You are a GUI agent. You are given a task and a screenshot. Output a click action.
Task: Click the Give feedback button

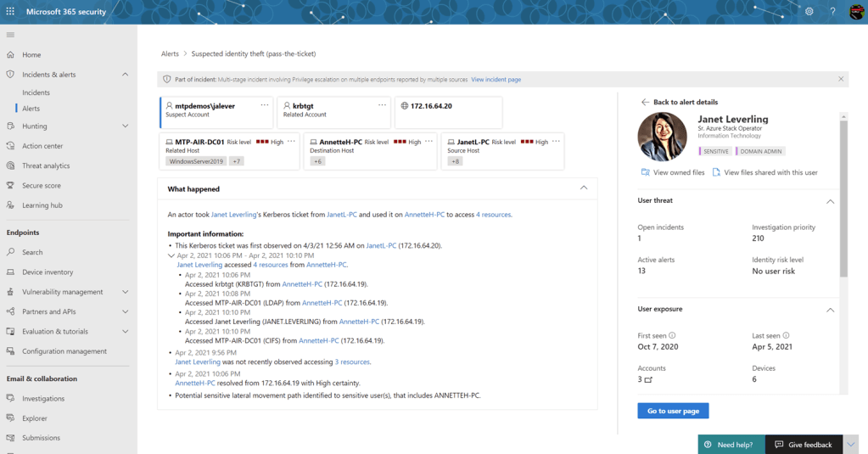[x=803, y=445]
